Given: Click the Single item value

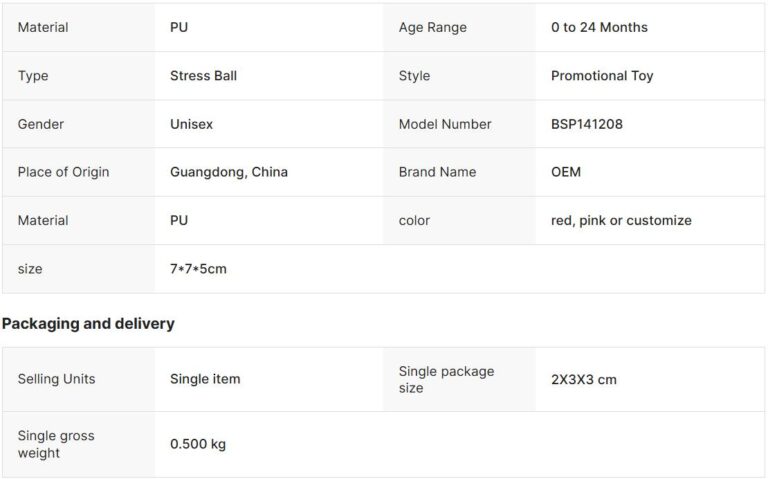Looking at the screenshot, I should click(x=205, y=379).
